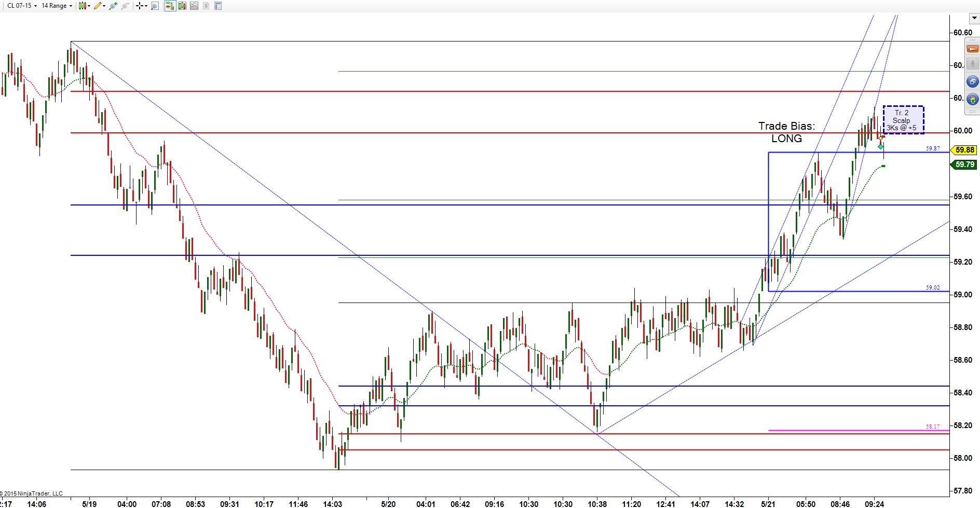
Task: Click the 14:06 time axis label
Action: click(x=36, y=504)
